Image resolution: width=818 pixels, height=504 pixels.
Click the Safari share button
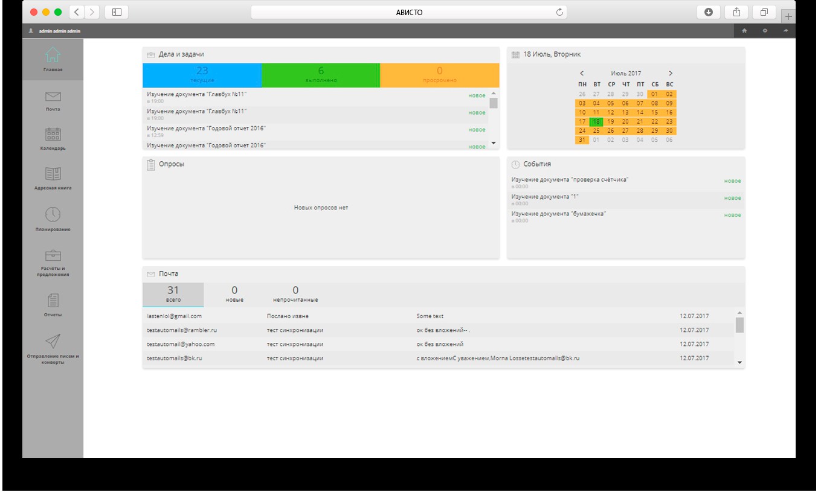pos(736,12)
